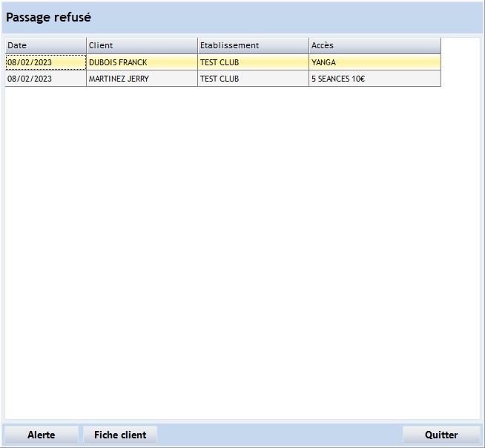Click the Accès column header
Image resolution: width=485 pixels, height=448 pixels.
(375, 46)
